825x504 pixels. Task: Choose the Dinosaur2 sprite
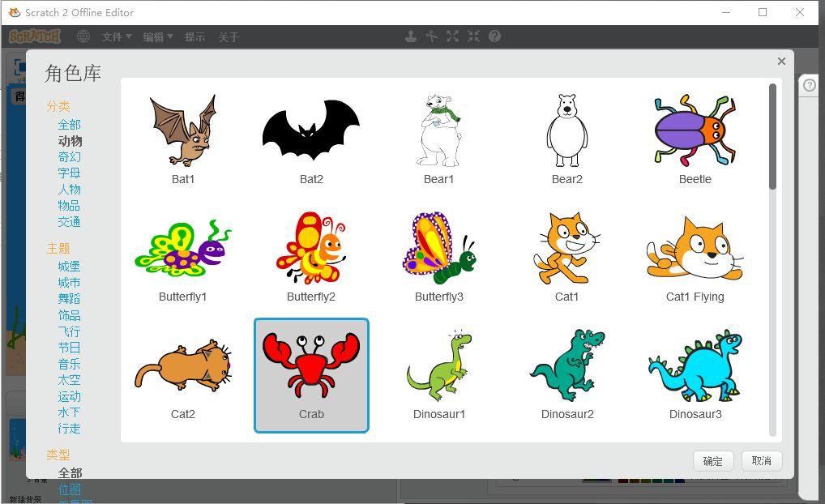(566, 376)
